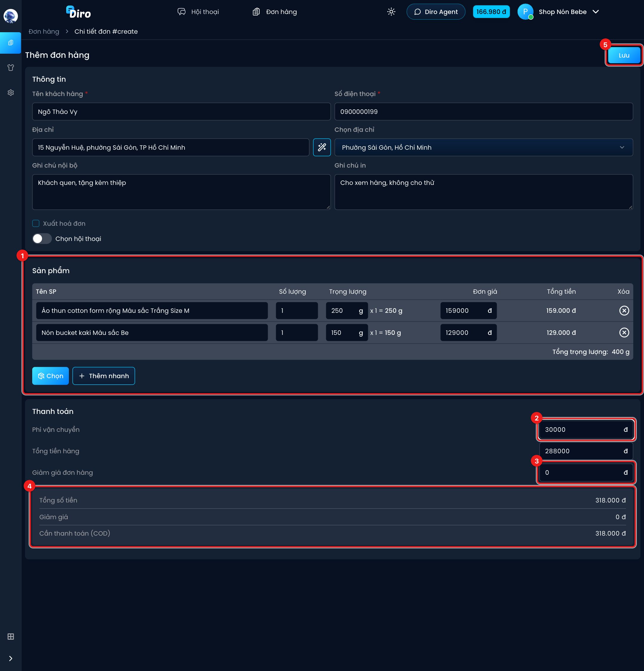The width and height of the screenshot is (644, 671).
Task: Click the Giảm giá đơn hàng field
Action: pos(586,472)
